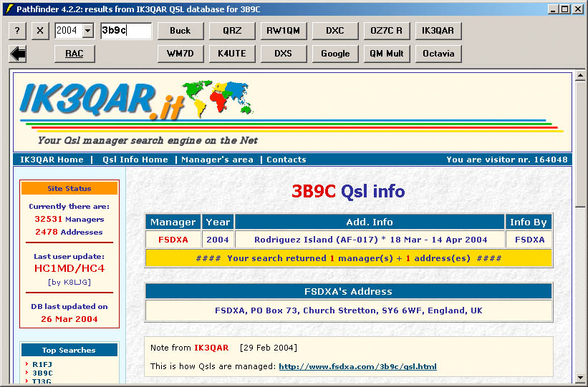Click HC1MD/HC4 last user update
Viewport: 588px width, 387px height.
(69, 269)
